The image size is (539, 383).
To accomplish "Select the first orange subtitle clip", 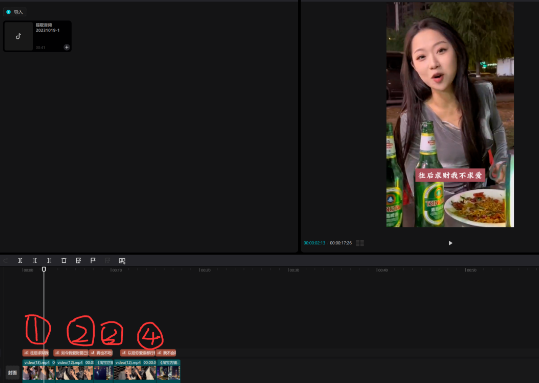I will coord(36,353).
